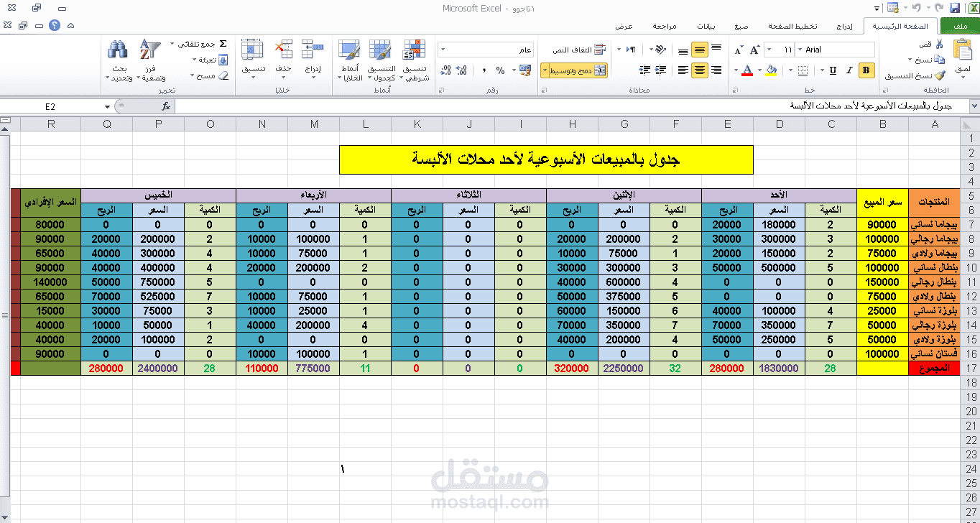Click the Save icon in quick access toolbar
This screenshot has width=980, height=523.
(955, 8)
